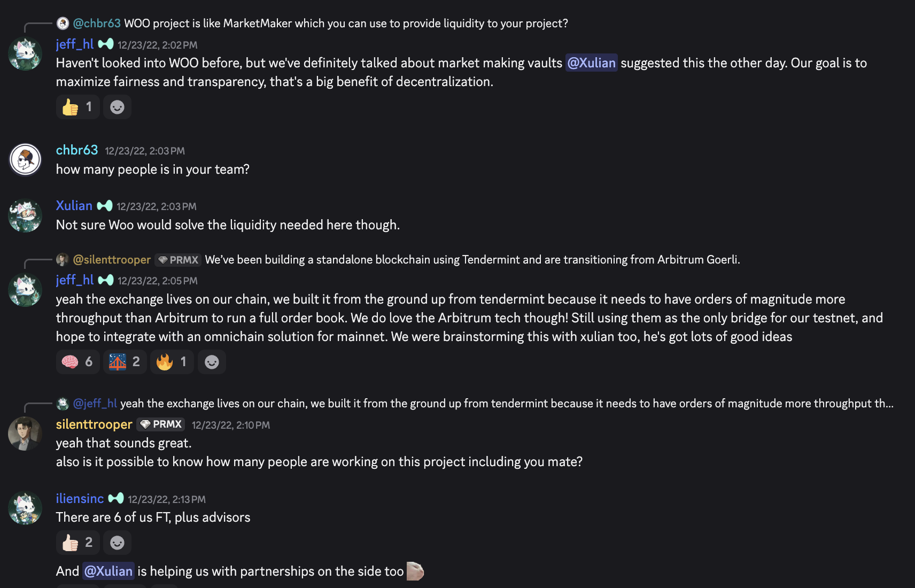The height and width of the screenshot is (588, 915).
Task: Open silenttrooper's avatar picture
Action: pos(25,434)
